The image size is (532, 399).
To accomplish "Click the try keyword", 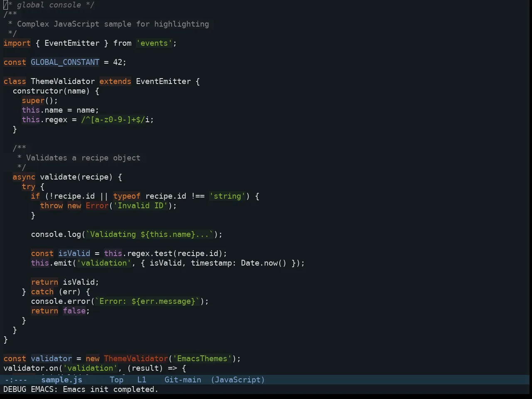I will [x=28, y=187].
